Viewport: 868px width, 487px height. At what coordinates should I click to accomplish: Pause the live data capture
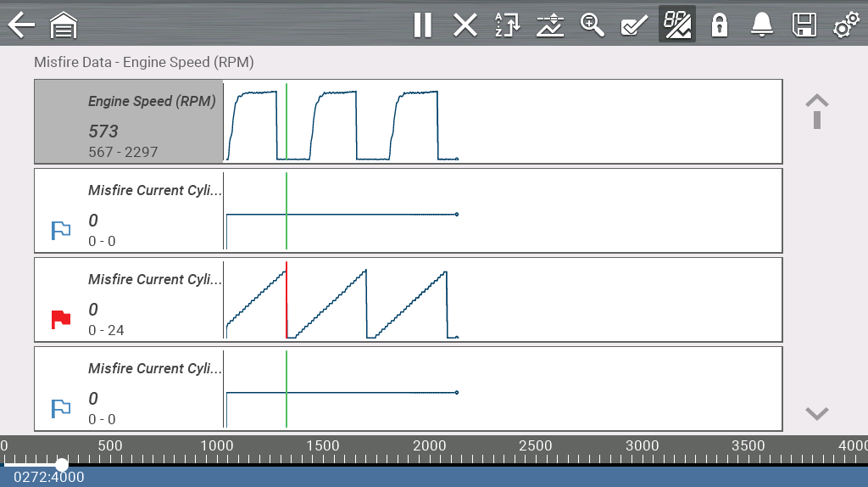point(422,25)
